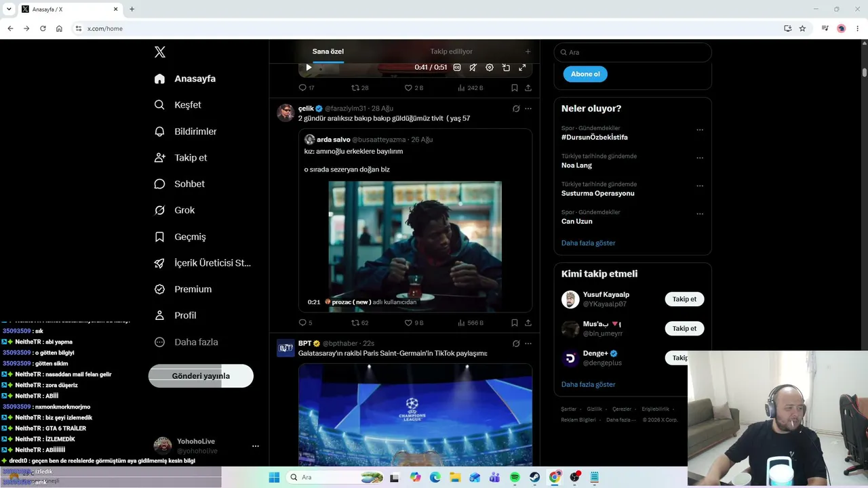868x488 pixels.
Task: Open video player settings gear
Action: (x=490, y=68)
